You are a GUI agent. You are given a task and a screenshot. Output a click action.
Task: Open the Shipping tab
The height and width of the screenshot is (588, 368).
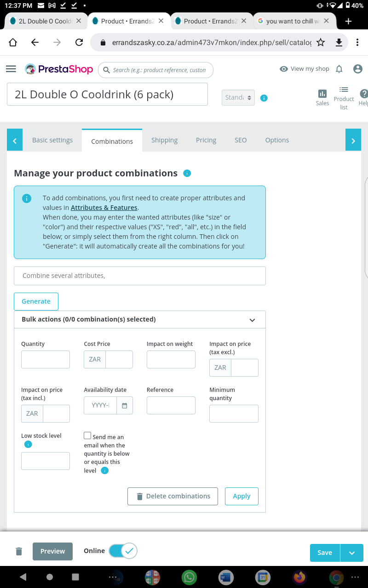click(x=164, y=140)
